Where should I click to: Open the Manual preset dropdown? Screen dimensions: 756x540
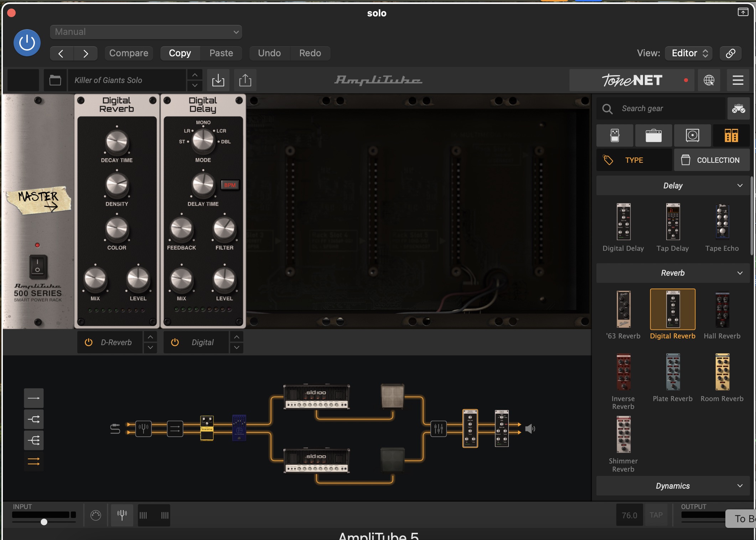coord(146,32)
